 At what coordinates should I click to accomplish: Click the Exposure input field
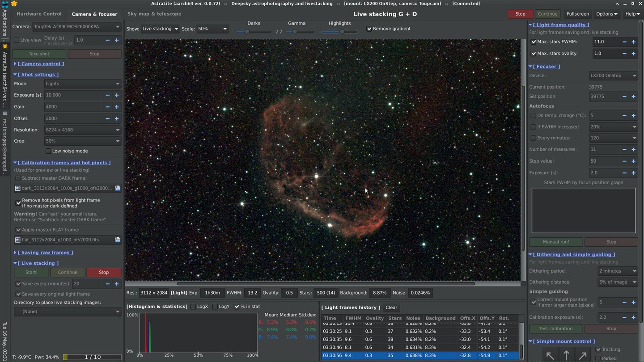click(x=73, y=95)
